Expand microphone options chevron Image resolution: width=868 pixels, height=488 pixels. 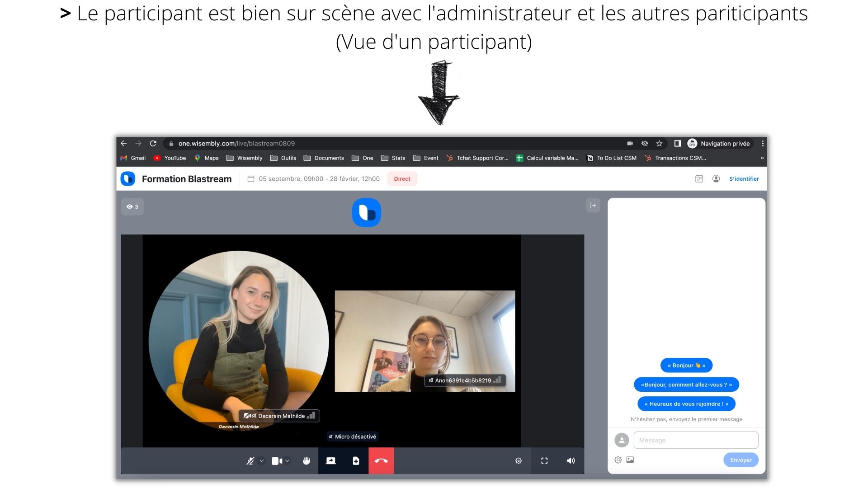tap(262, 461)
